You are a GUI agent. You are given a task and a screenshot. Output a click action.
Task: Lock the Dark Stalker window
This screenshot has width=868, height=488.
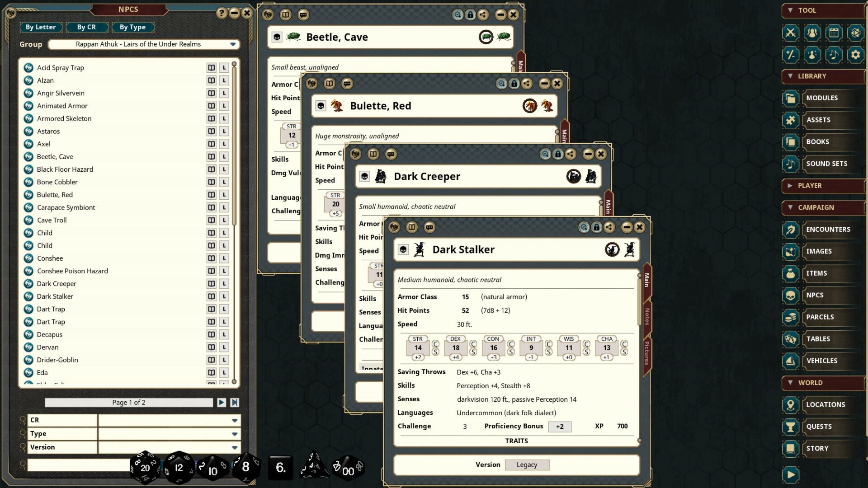click(597, 227)
